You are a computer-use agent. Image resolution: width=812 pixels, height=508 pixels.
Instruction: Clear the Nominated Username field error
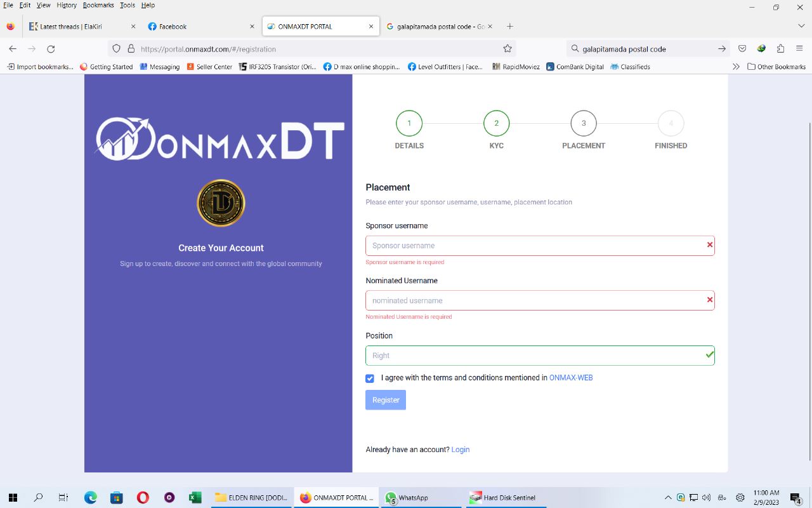point(710,300)
